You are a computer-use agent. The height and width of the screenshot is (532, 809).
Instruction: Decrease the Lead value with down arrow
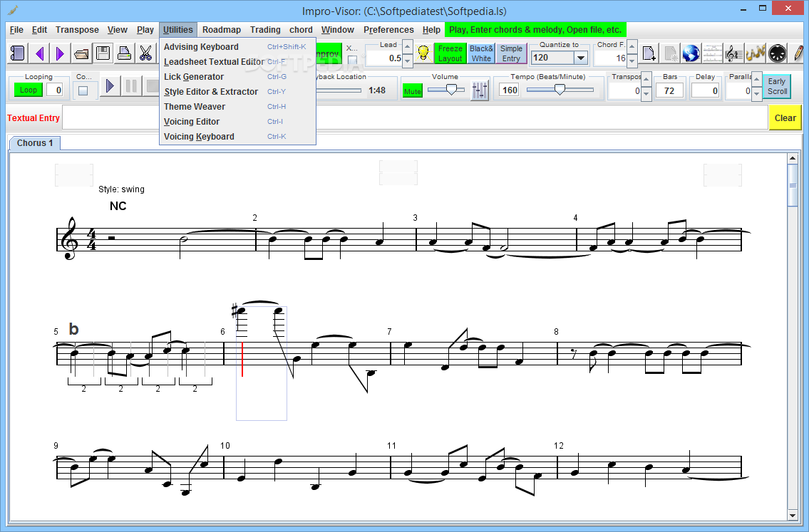[407, 61]
